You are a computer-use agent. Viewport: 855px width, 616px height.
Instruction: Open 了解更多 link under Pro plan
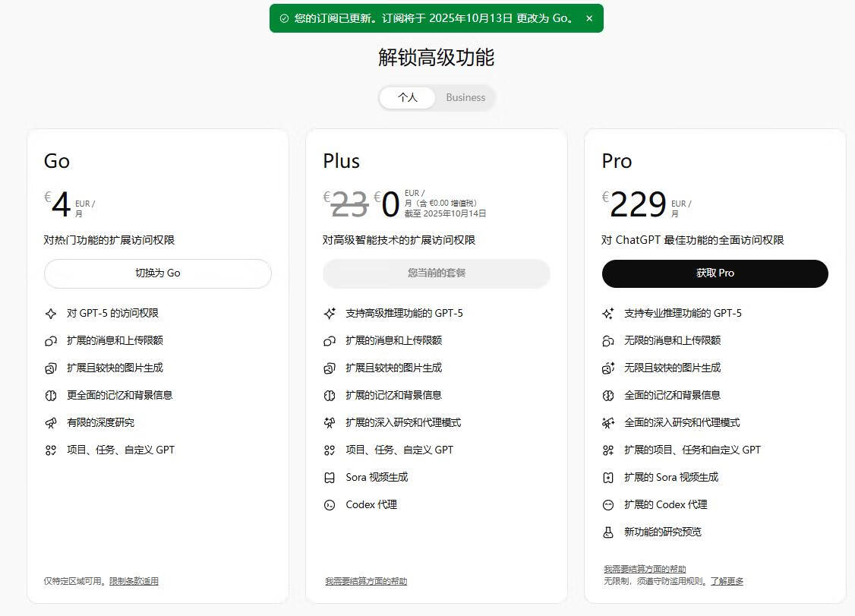pos(727,581)
